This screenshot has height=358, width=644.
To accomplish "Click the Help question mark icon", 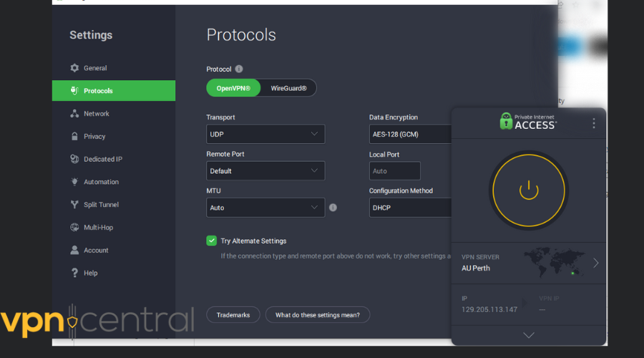I will [74, 273].
